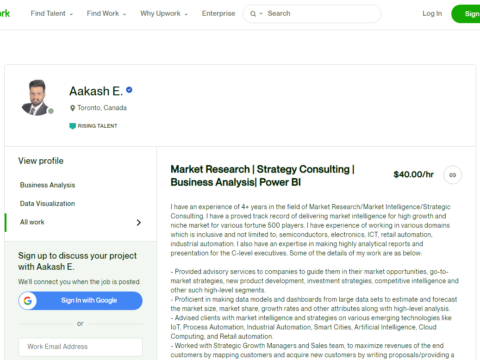Viewport: 480px width, 360px height.
Task: Click the $40.00/hr rate text
Action: click(x=413, y=175)
